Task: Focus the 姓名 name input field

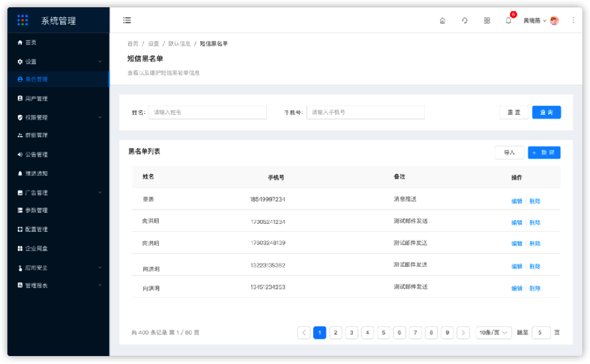Action: click(x=207, y=112)
